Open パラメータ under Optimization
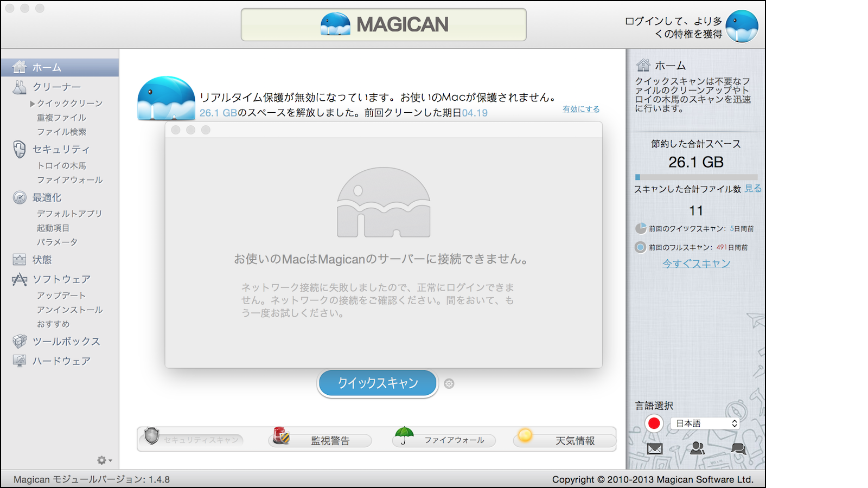The width and height of the screenshot is (868, 488). 58,242
